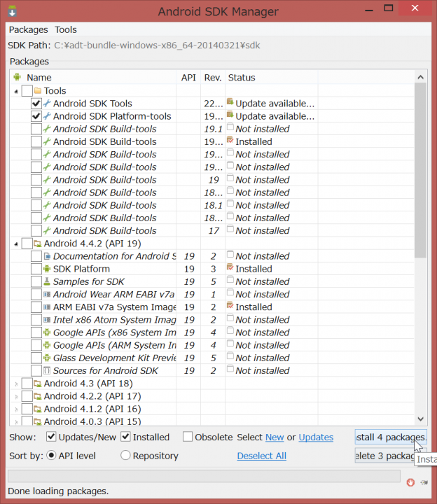
Task: Click the API column header
Action: 188,78
